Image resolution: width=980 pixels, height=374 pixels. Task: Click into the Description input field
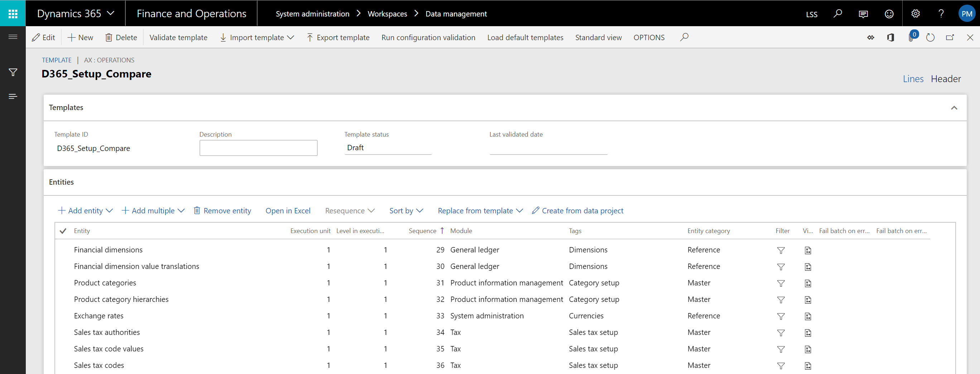(258, 148)
